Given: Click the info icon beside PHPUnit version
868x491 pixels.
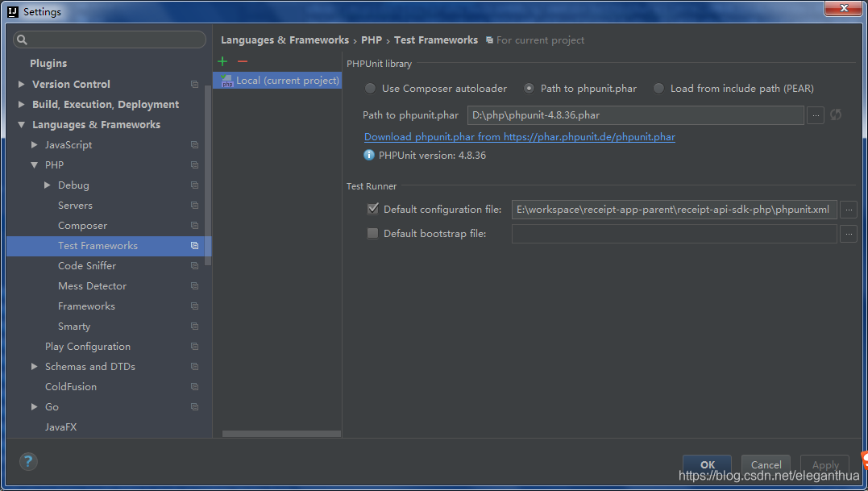Looking at the screenshot, I should click(369, 155).
